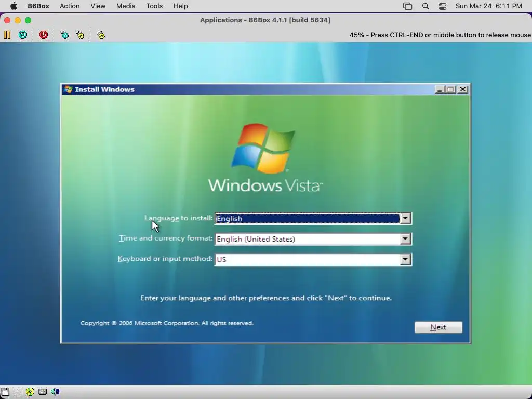Click the teal hard reset icon
This screenshot has height=399, width=532.
[x=23, y=35]
